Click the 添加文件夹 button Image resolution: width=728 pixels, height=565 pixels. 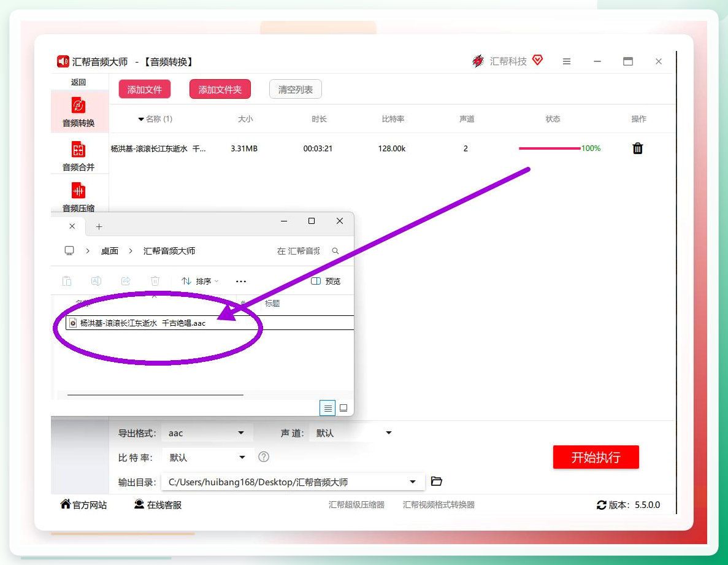coord(220,89)
